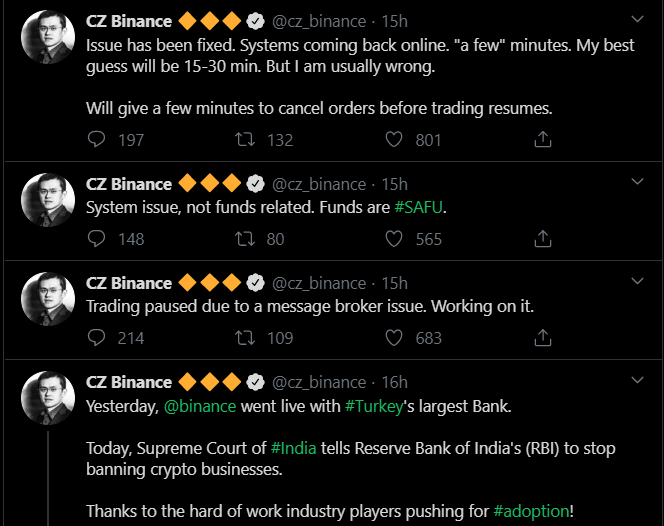
Task: Open the more-options chevron on the 'Issue has been fixed' tweet
Action: (x=638, y=19)
